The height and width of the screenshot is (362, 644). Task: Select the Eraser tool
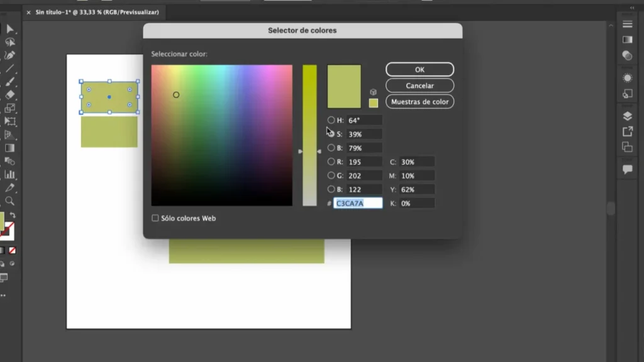[9, 95]
